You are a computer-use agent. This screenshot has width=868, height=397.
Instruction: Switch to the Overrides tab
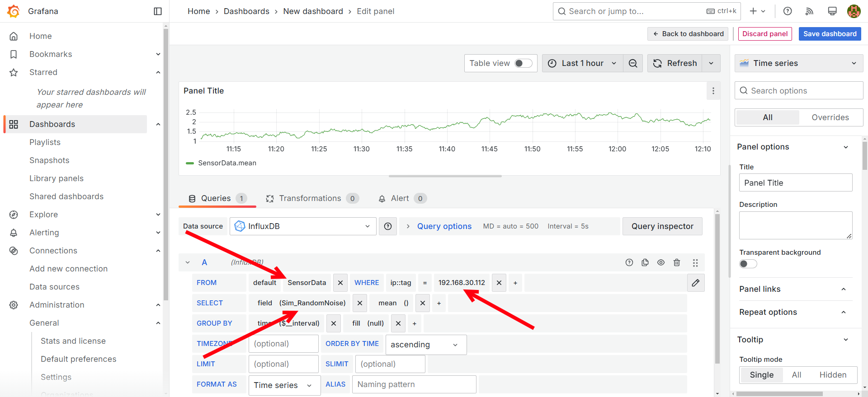click(830, 117)
